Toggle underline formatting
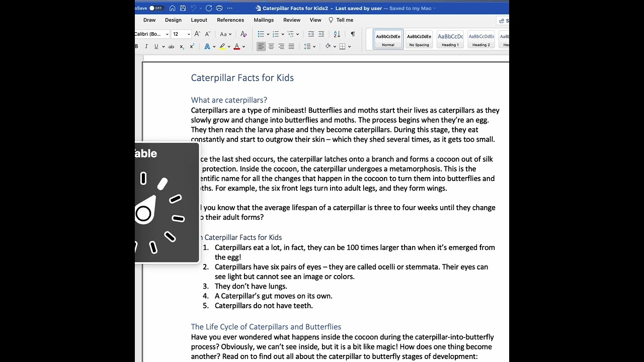The image size is (644, 362). tap(156, 47)
